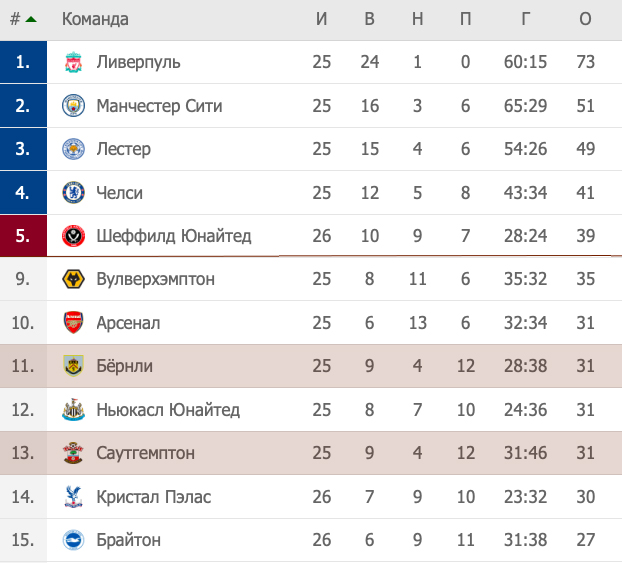Click the Newcastle United crest
This screenshot has height=563, width=622.
[x=73, y=409]
